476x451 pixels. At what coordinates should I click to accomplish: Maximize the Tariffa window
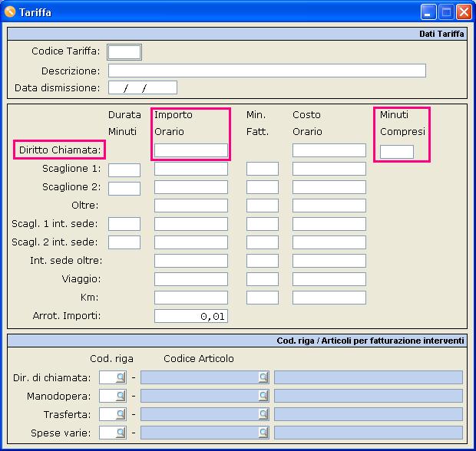[x=446, y=12]
